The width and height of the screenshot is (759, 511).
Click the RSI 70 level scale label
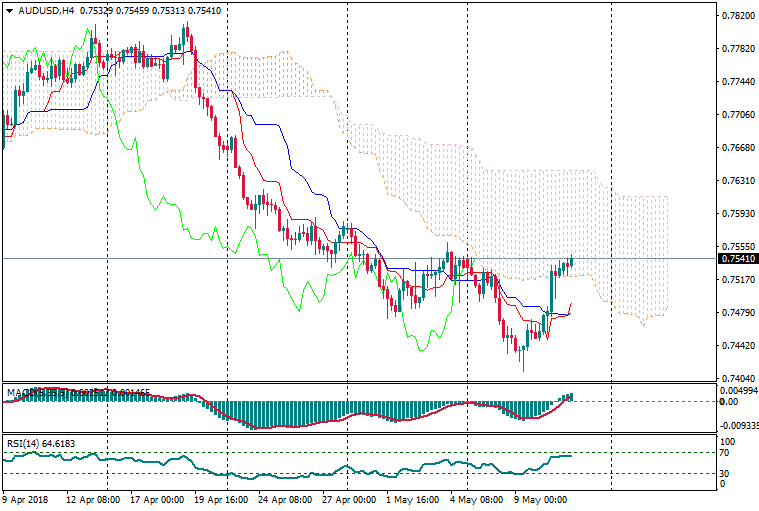click(726, 453)
